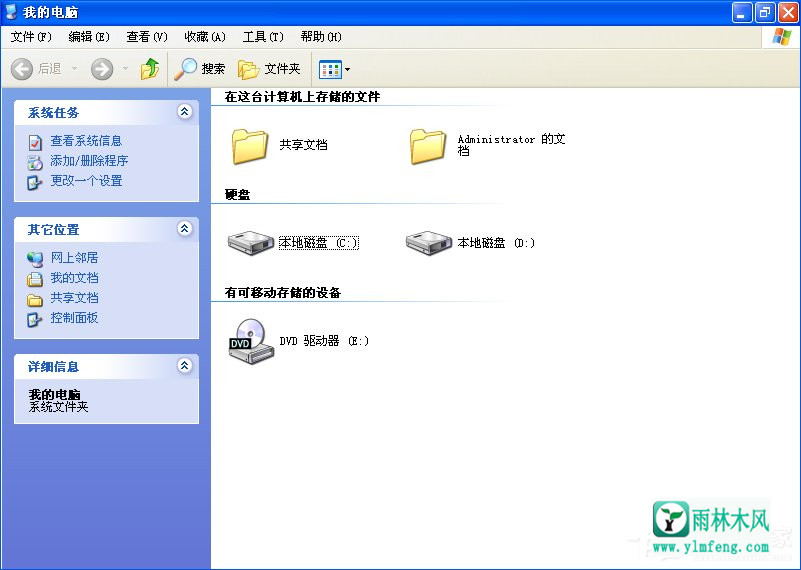The height and width of the screenshot is (570, 801).
Task: Click the 本地磁盘 (C:) label
Action: tap(319, 243)
